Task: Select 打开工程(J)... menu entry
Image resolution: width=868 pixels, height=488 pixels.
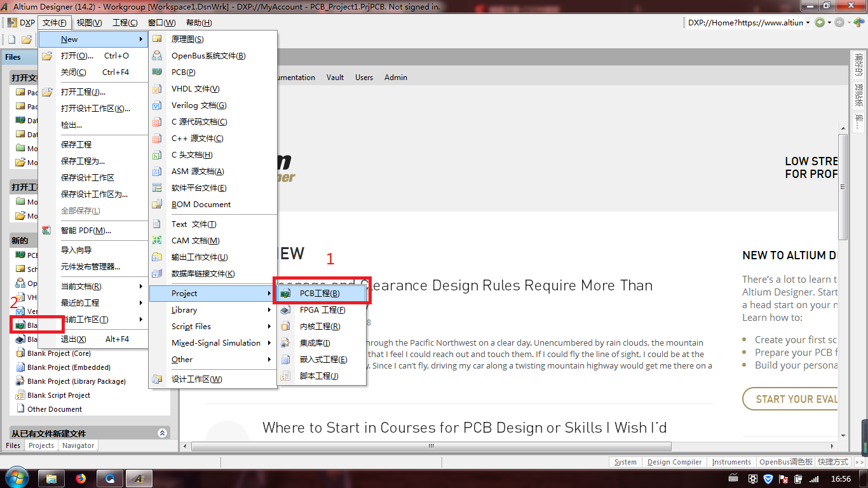Action: coord(93,92)
